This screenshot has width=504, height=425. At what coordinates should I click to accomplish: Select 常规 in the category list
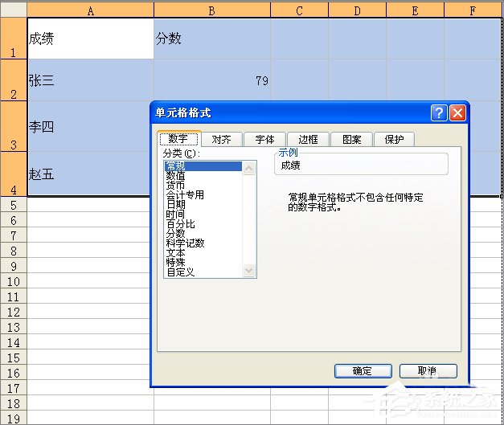(203, 166)
